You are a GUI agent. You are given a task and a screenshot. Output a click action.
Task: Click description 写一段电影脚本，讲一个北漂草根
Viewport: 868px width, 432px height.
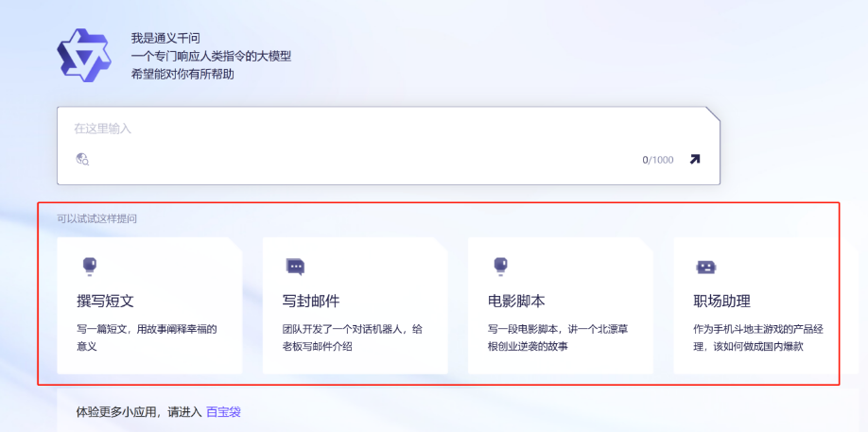pyautogui.click(x=558, y=338)
